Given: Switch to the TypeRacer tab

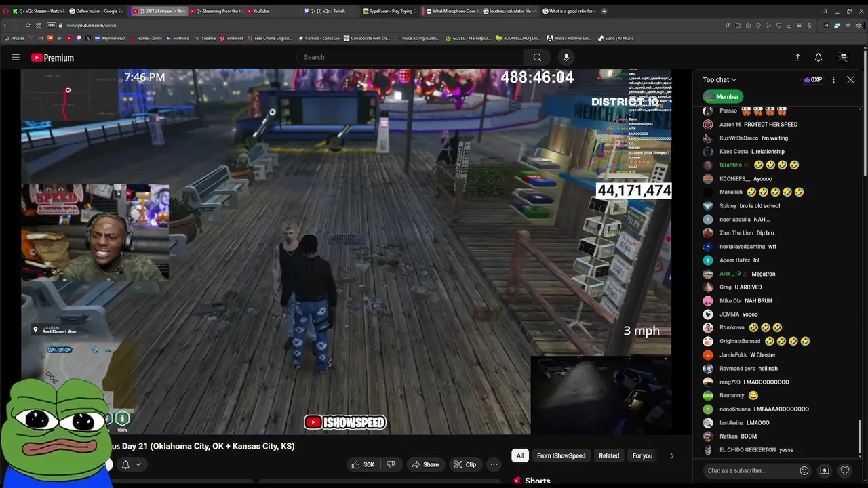Looking at the screenshot, I should (391, 11).
